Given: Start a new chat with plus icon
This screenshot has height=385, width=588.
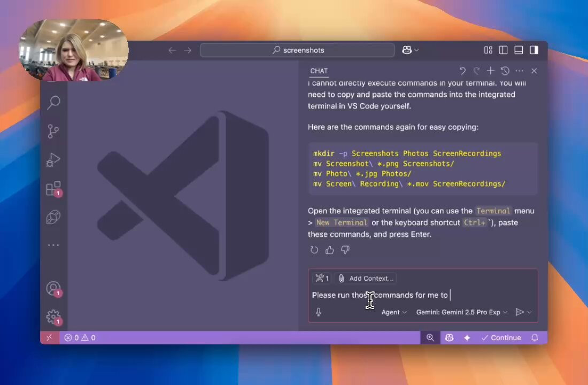Looking at the screenshot, I should pyautogui.click(x=491, y=71).
